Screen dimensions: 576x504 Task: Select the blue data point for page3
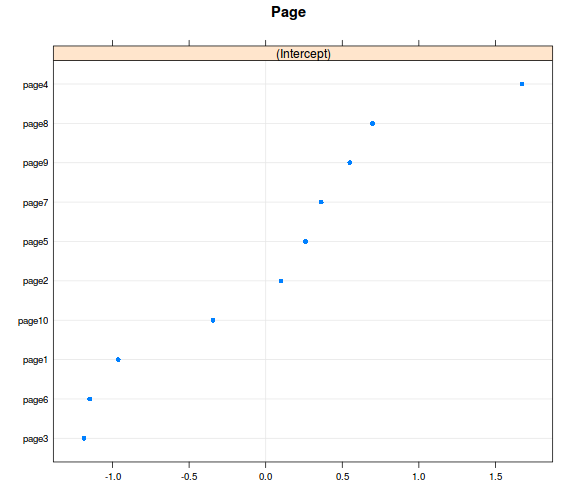click(84, 438)
